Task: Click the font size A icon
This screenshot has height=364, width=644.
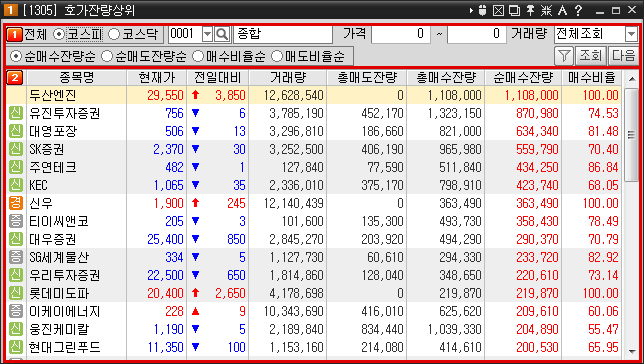Action: tap(562, 10)
